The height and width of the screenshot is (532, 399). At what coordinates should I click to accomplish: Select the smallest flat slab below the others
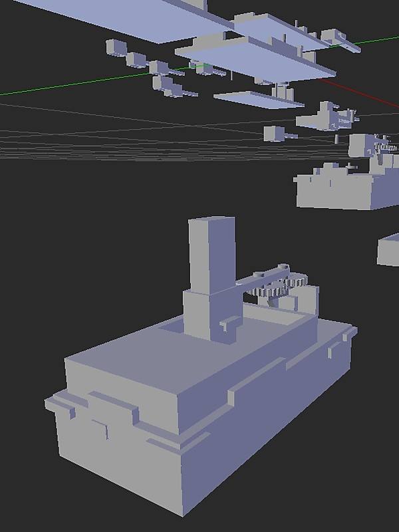[x=259, y=99]
